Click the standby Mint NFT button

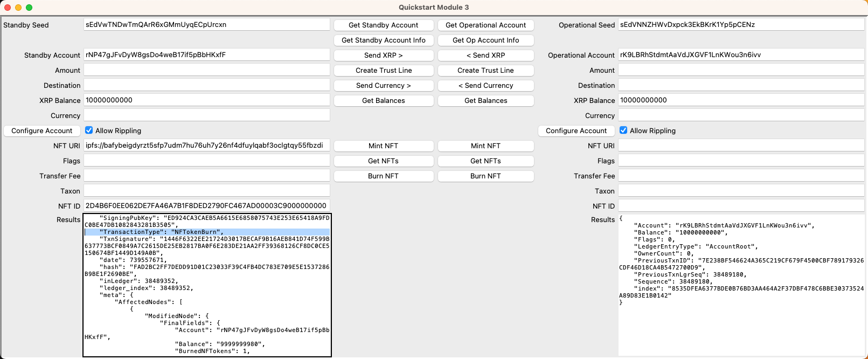pos(383,146)
